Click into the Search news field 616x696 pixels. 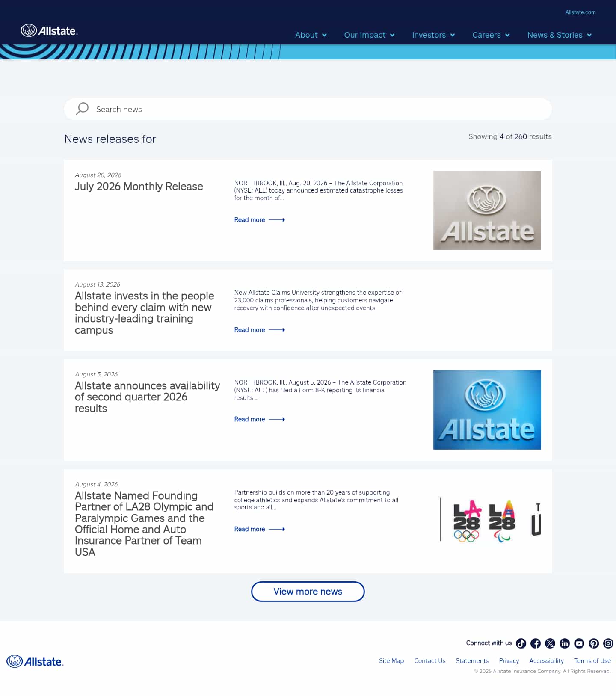308,109
